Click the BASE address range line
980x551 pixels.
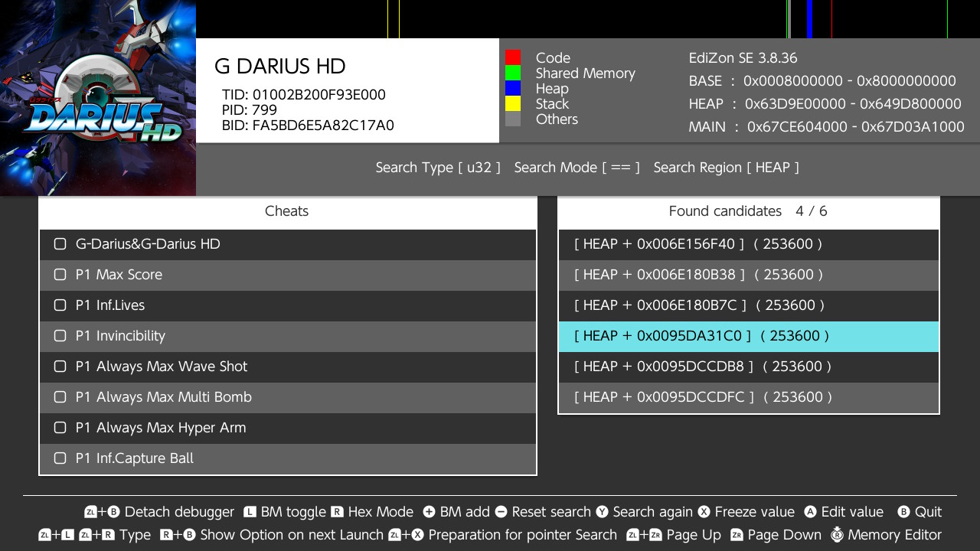coord(822,81)
